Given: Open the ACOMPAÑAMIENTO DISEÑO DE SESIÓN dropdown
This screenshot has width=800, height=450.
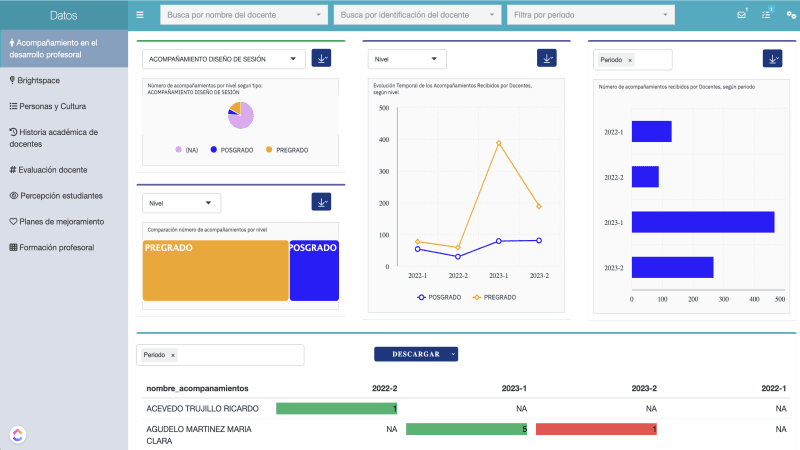Looking at the screenshot, I should pyautogui.click(x=223, y=59).
